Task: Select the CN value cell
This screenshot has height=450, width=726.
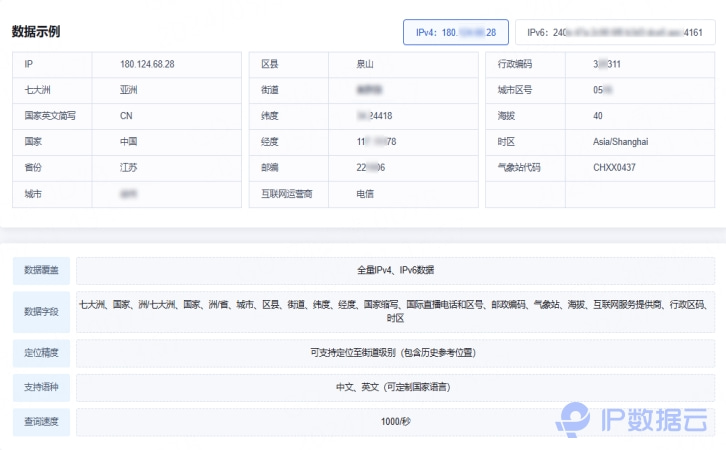Action: [167, 116]
